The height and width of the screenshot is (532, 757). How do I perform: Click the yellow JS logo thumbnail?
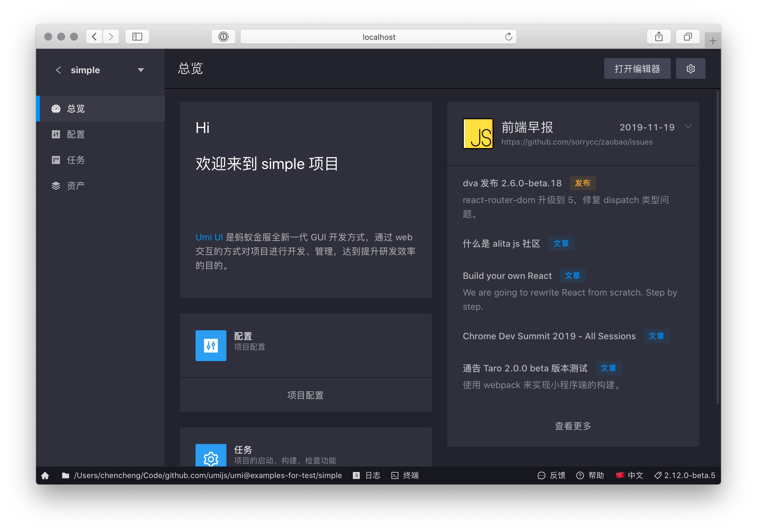(478, 134)
